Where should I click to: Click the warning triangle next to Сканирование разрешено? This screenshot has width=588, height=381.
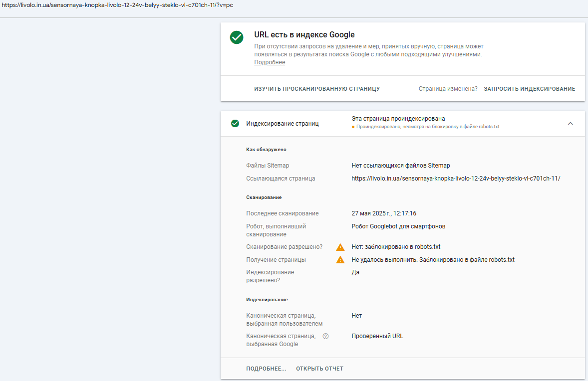click(x=340, y=247)
